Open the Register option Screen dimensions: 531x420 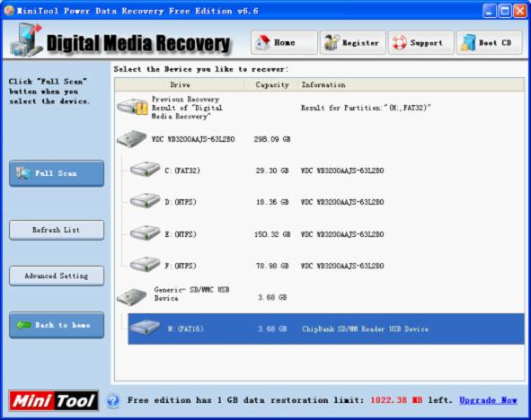point(352,42)
